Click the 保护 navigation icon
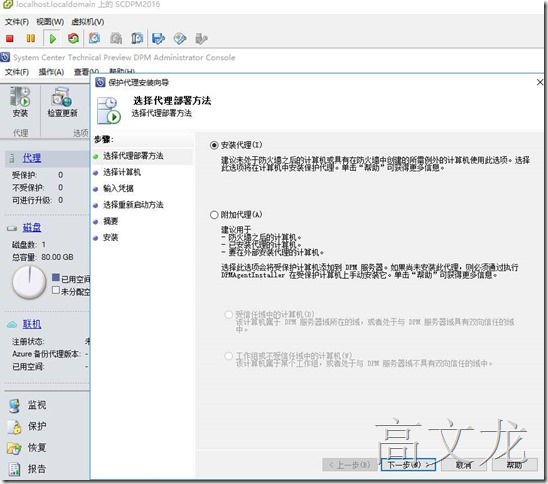Screen dimensions: 548x484 (14, 427)
